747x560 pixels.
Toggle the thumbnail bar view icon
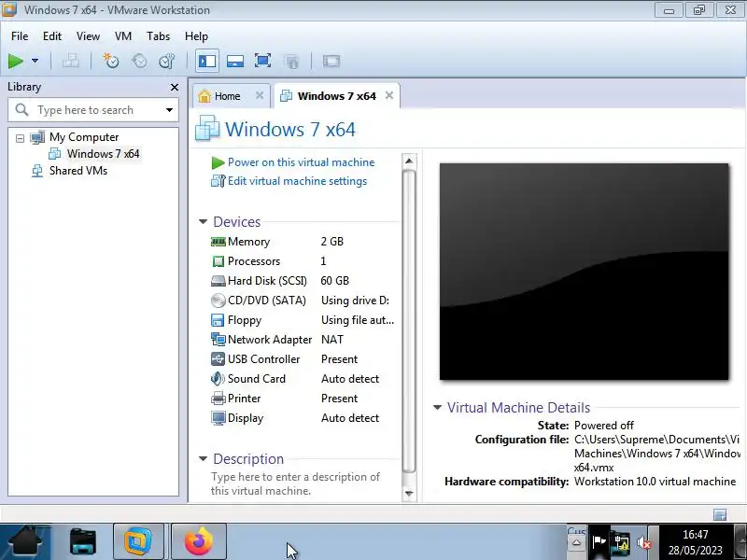(235, 61)
